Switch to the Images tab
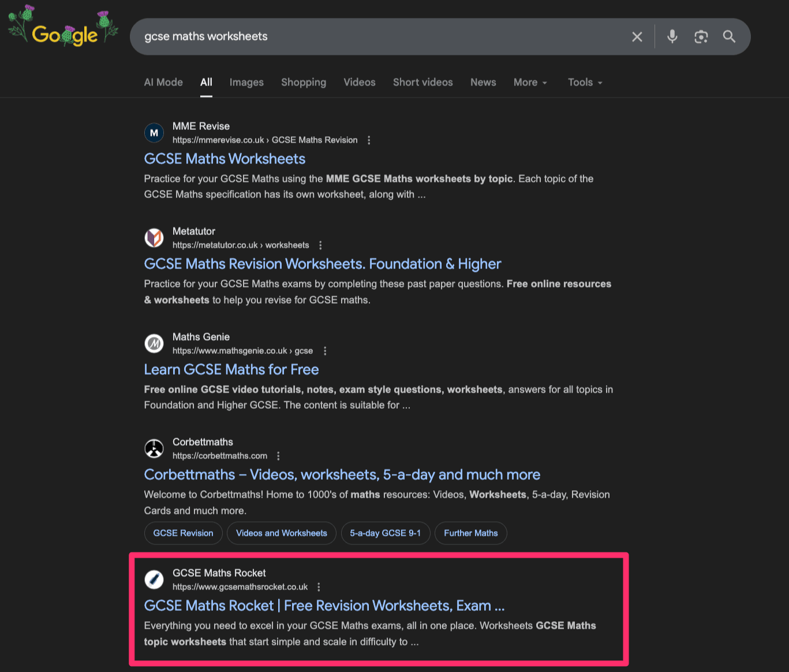 (x=246, y=83)
